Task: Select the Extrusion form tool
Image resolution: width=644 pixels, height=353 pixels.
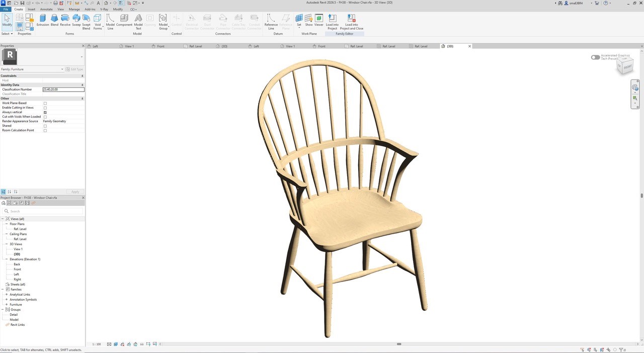Action: (43, 20)
